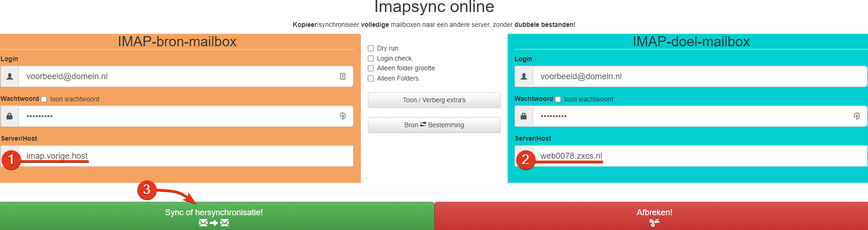
Task: Click the red step 3 marker badge
Action: (x=147, y=190)
